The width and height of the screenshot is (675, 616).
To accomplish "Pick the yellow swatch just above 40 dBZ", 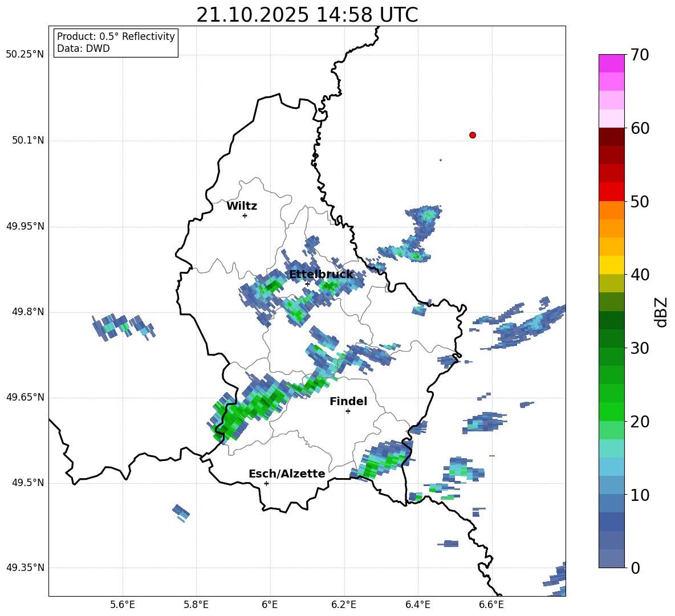I will [x=612, y=266].
